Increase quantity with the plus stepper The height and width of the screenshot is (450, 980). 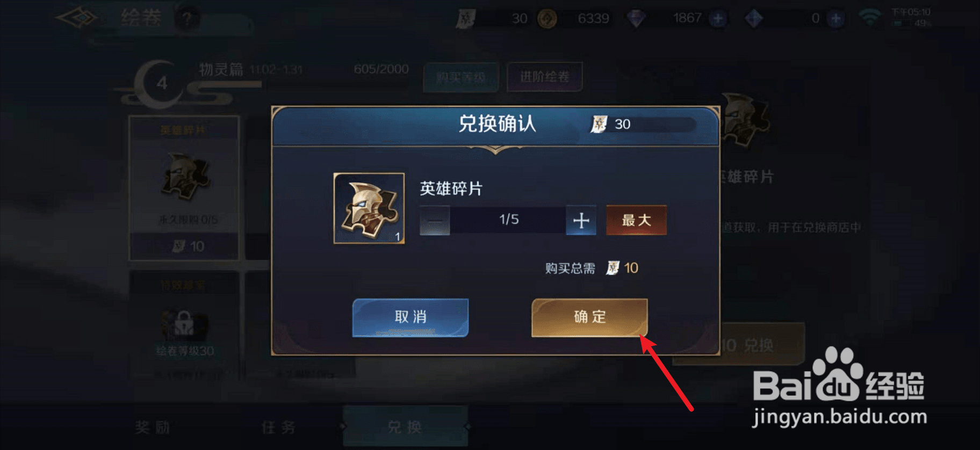581,220
